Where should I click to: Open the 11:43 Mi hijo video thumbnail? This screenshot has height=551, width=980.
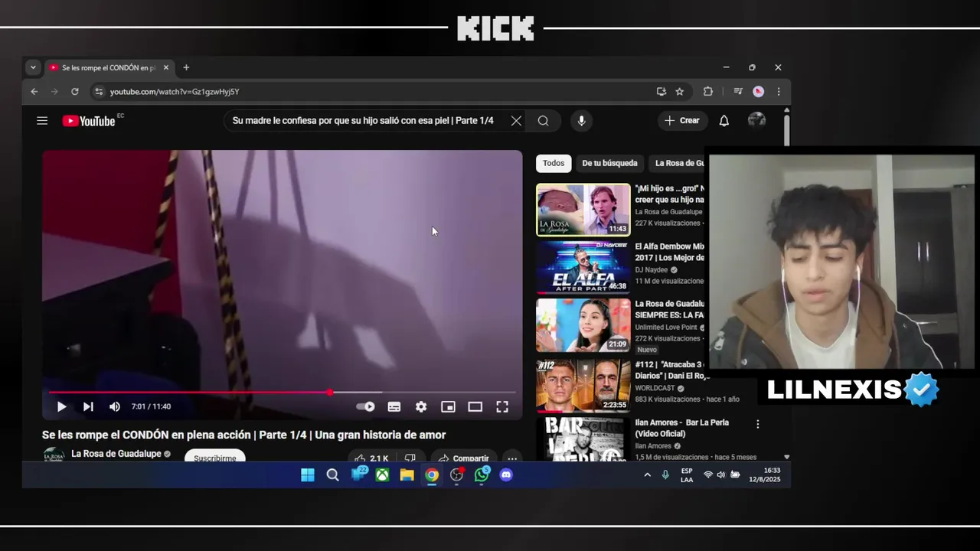pyautogui.click(x=583, y=210)
